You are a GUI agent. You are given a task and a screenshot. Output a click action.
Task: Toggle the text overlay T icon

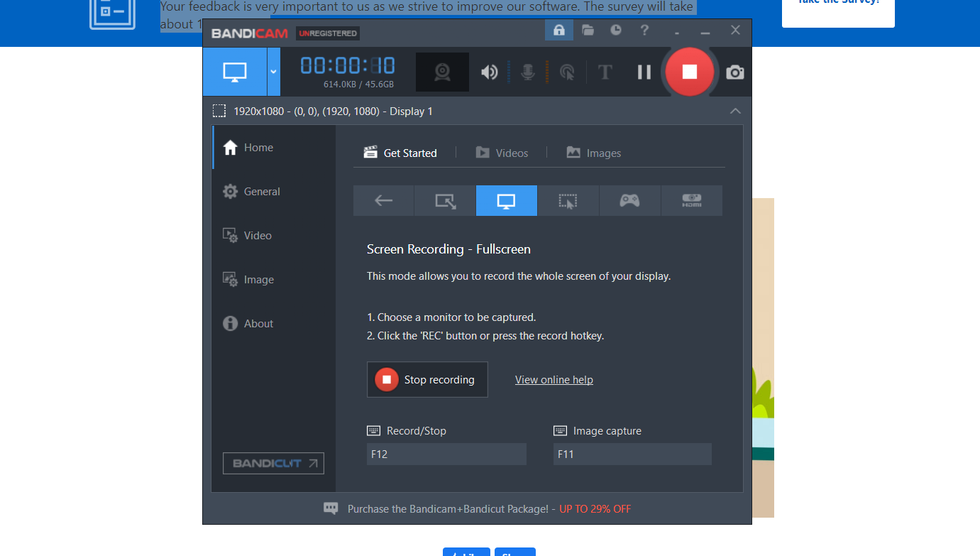(605, 72)
